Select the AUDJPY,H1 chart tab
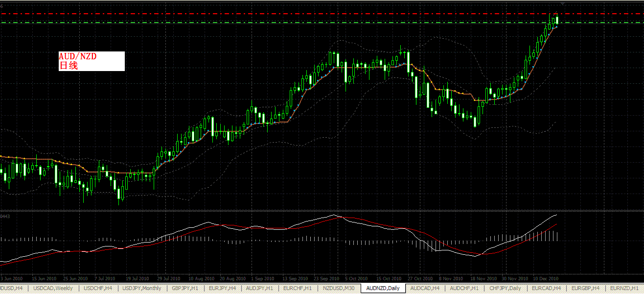 point(259,288)
